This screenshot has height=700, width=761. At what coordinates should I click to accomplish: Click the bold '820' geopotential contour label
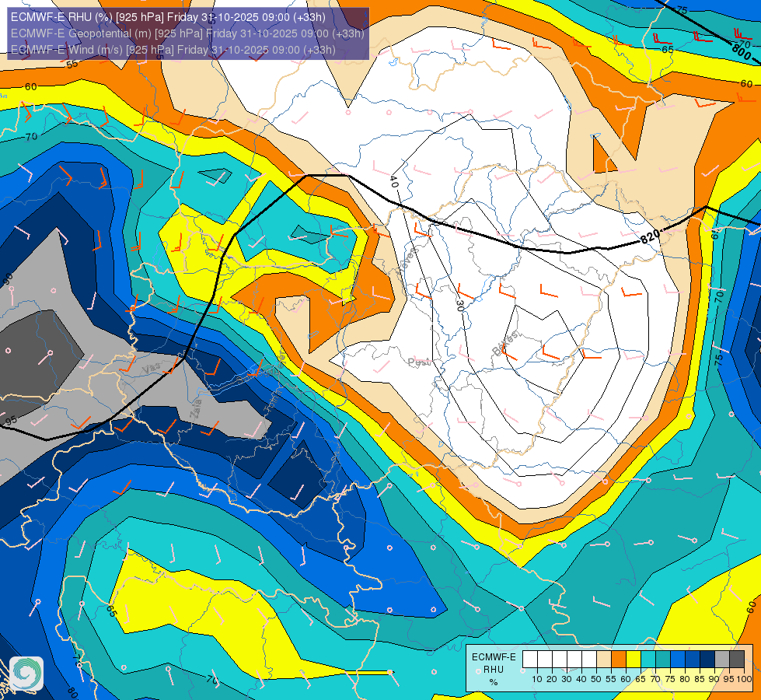[x=651, y=236]
